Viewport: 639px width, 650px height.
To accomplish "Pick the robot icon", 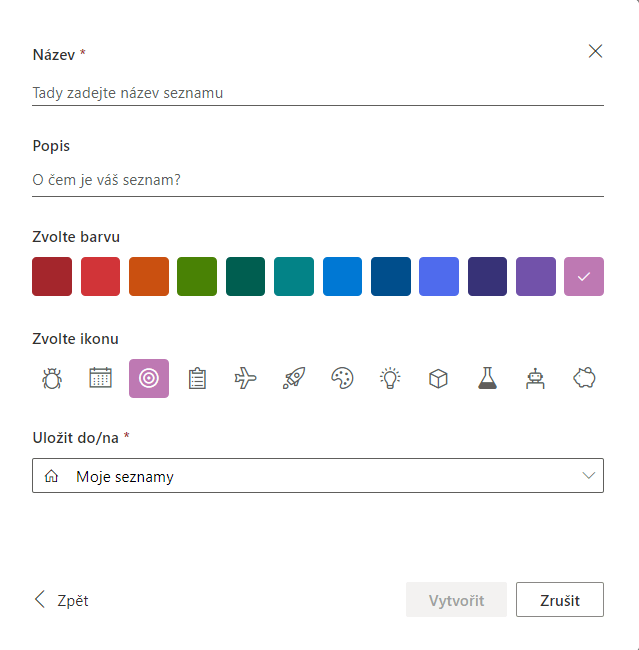I will tap(535, 378).
